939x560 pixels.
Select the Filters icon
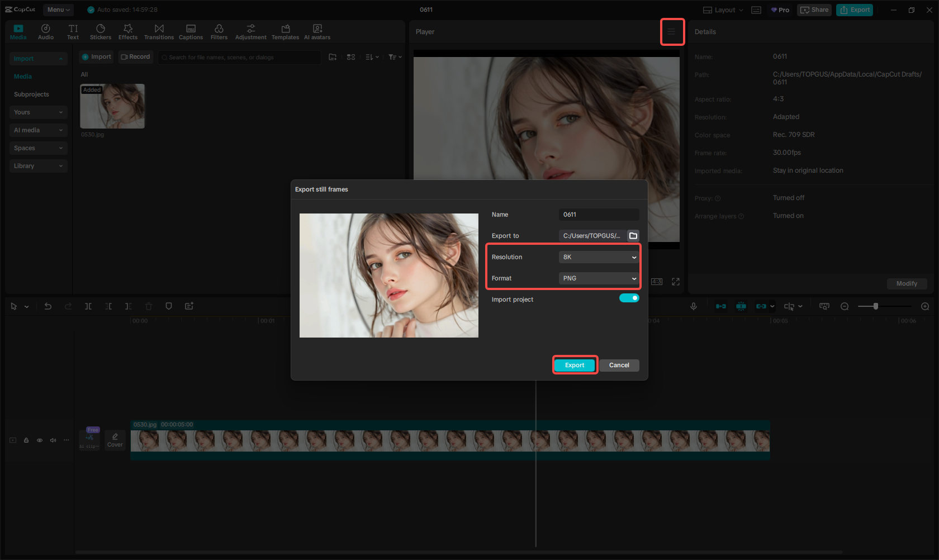click(x=219, y=32)
